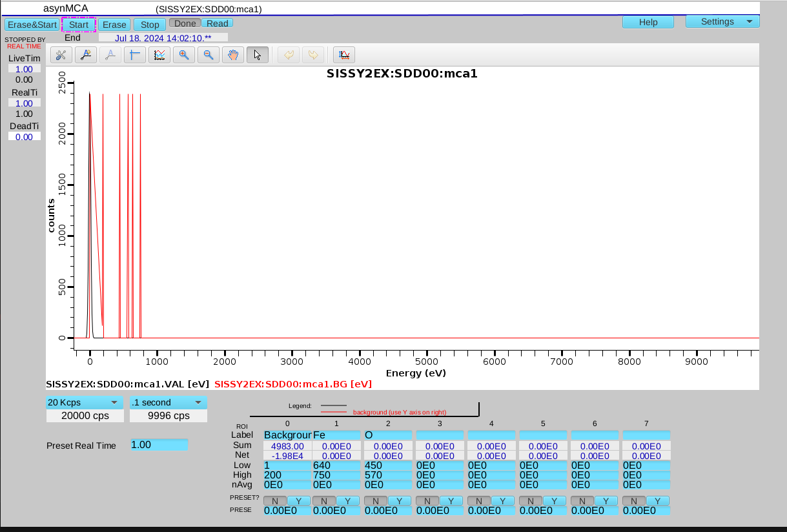Open the 20 Kcps rate dropdown
This screenshot has width=787, height=532.
coord(85,402)
